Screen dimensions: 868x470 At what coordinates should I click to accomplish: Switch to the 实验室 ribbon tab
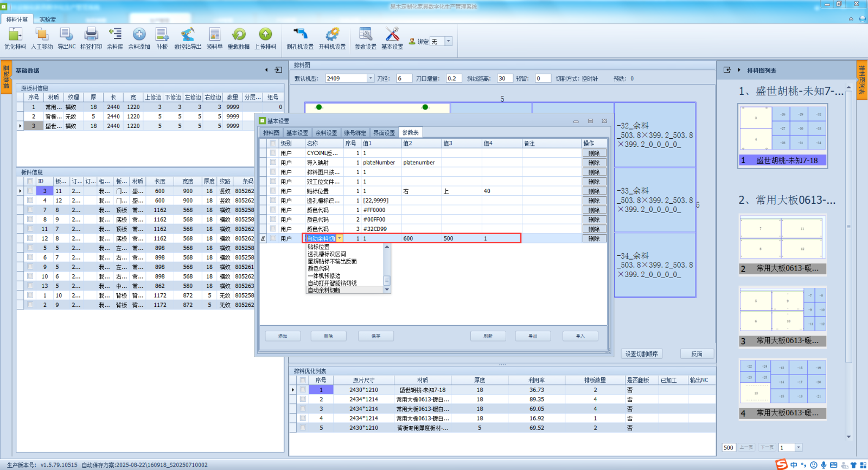[x=48, y=20]
